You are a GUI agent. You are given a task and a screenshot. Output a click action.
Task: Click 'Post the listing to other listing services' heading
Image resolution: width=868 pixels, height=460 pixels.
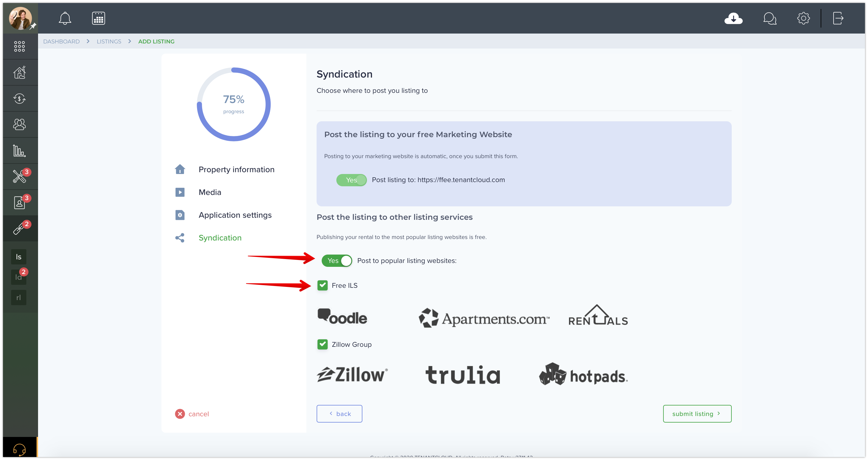coord(394,217)
